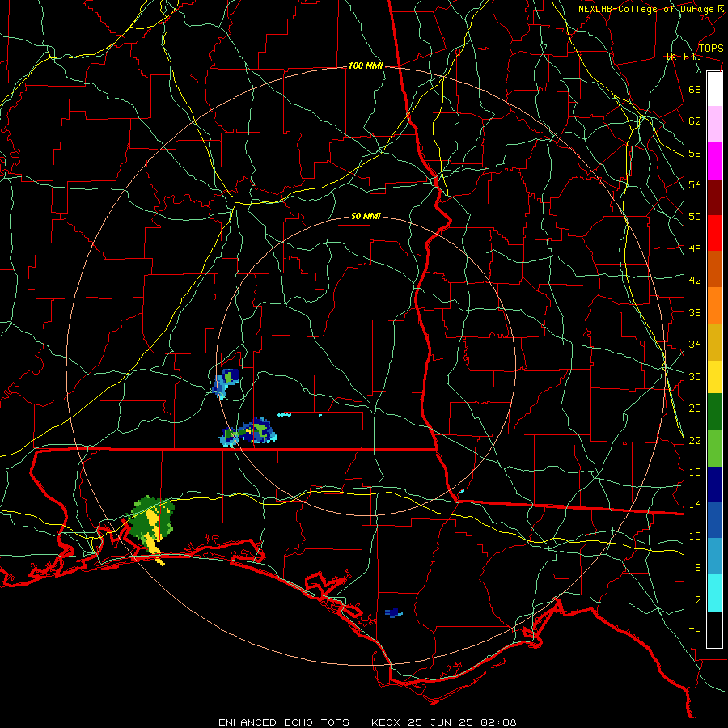
Task: Click the dark green legend swatch
Action: tap(714, 412)
